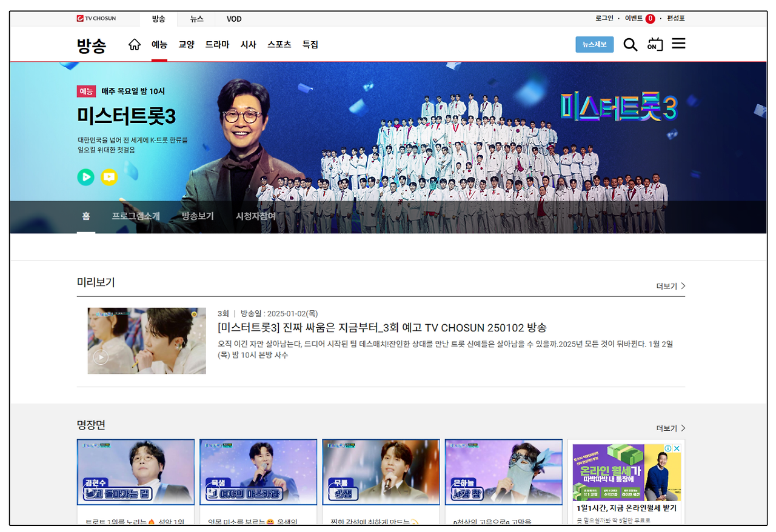Open the 경연수 highlight clip thumbnail
This screenshot has height=532, width=776.
pyautogui.click(x=136, y=472)
